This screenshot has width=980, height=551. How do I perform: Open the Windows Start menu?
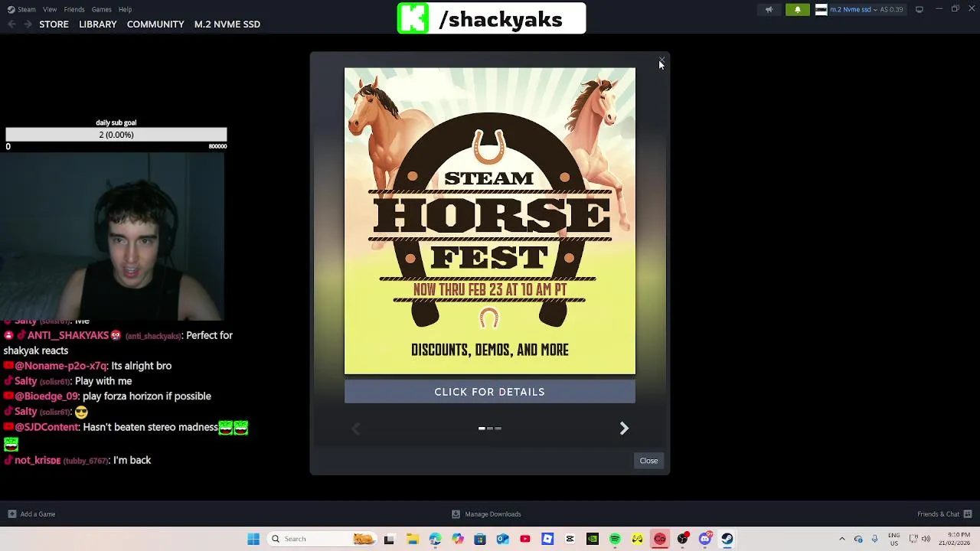(253, 539)
